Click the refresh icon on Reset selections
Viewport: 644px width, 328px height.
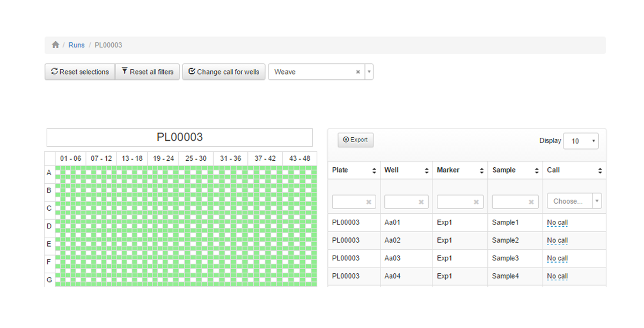54,71
